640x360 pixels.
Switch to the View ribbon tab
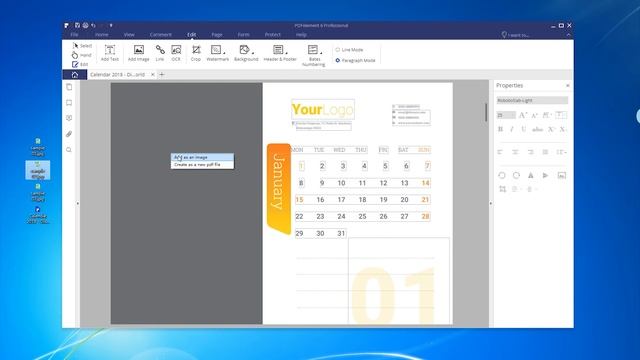(x=129, y=35)
